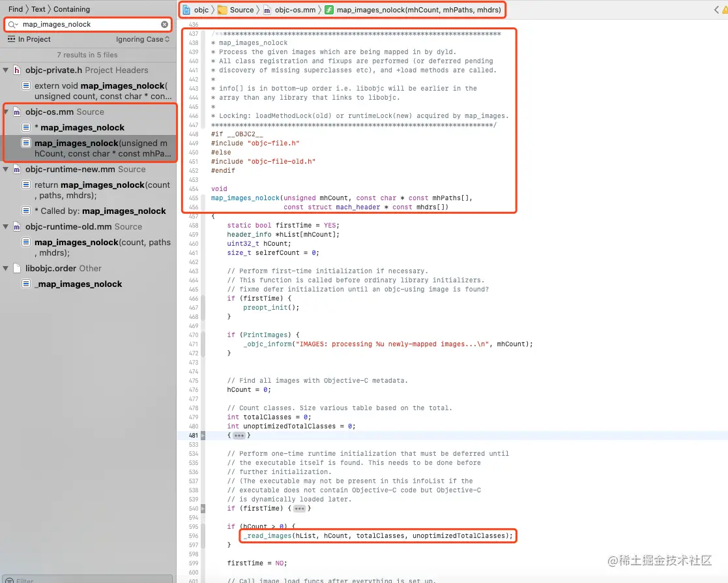Select objc-private.h header file icon
This screenshot has height=583, width=728.
click(x=17, y=70)
